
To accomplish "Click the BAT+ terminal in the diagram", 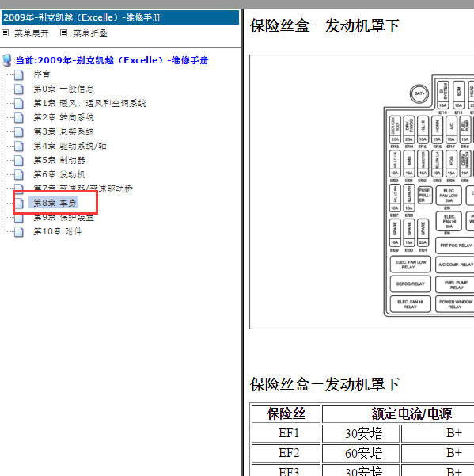I will (x=419, y=93).
